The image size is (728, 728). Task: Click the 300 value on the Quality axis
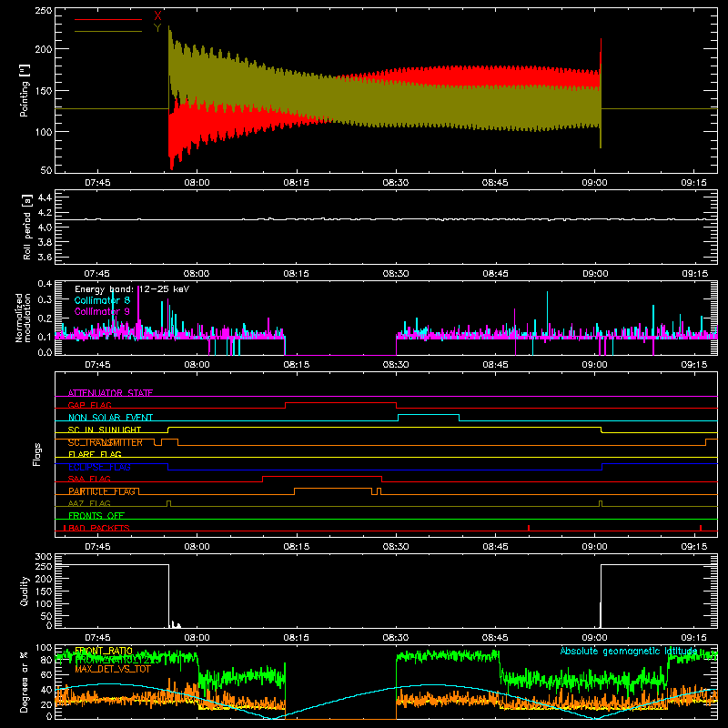[44, 557]
